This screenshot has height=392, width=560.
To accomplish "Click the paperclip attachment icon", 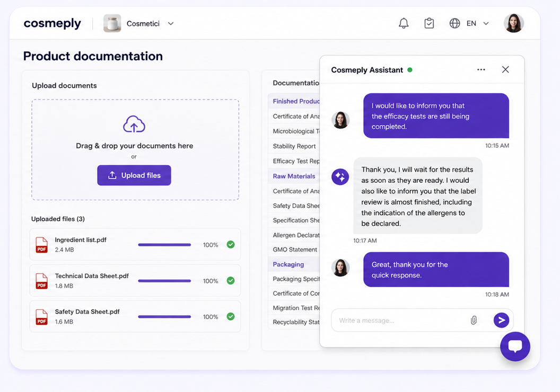I will click(474, 320).
